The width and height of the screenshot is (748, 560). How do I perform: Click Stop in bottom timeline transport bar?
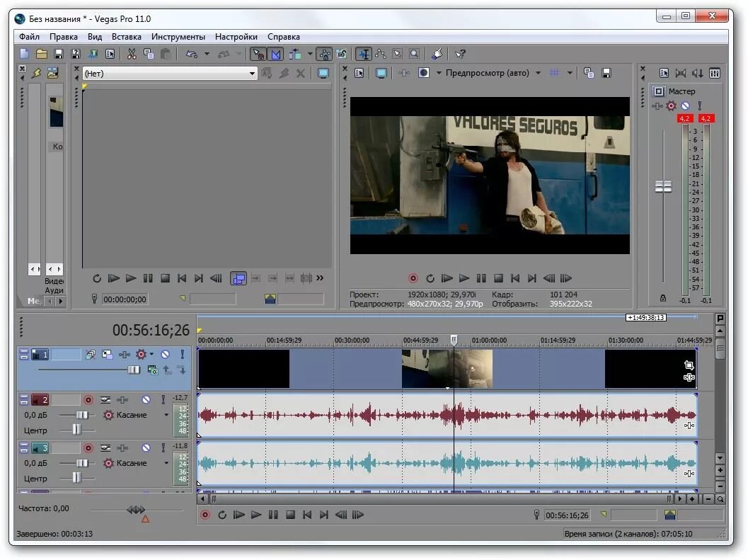[290, 515]
